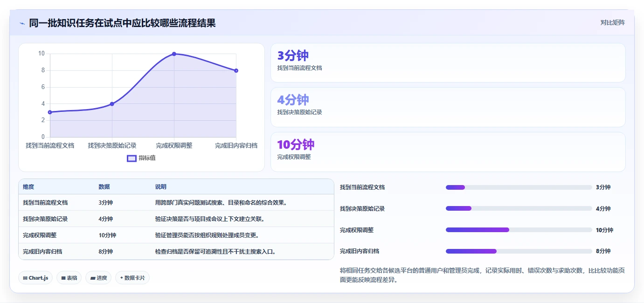This screenshot has height=303, width=644.
Task: Click the 10分钟 value beside the progress bar
Action: pos(604,230)
